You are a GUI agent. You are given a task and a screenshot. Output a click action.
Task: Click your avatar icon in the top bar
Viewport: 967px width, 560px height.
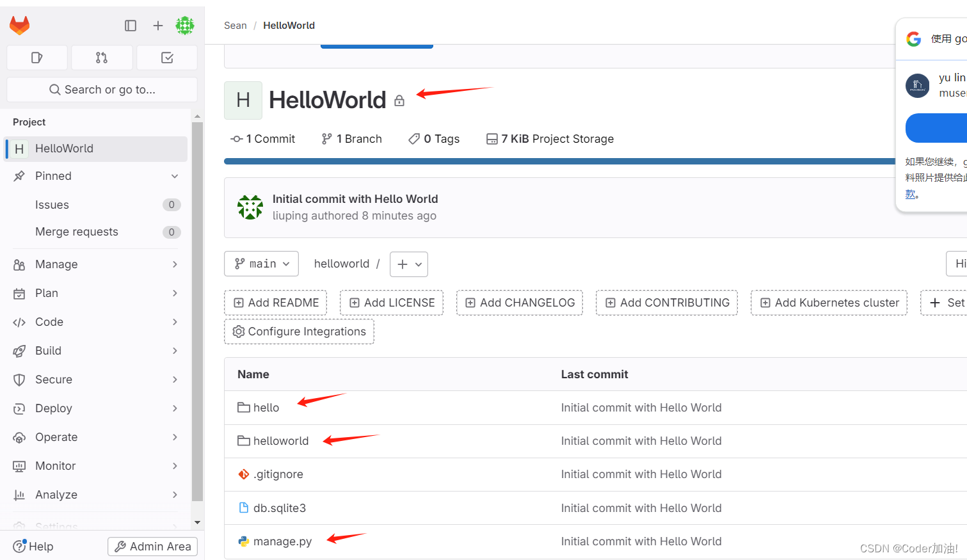(185, 26)
